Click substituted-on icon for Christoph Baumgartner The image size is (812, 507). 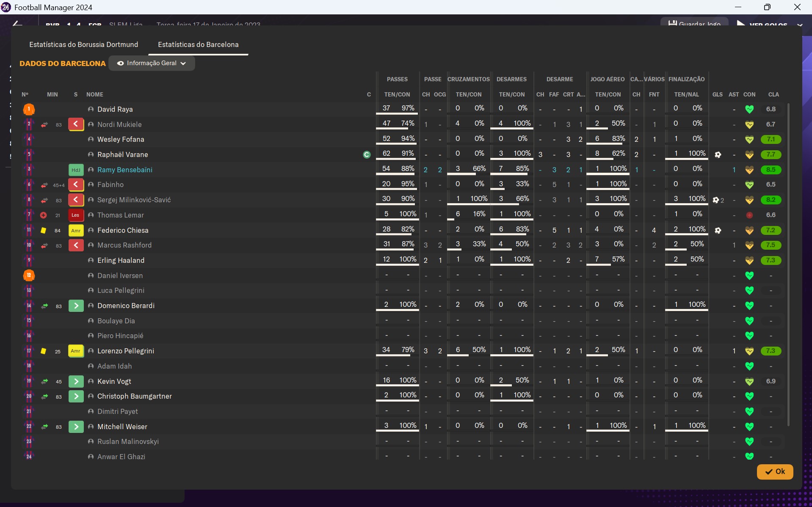click(76, 396)
